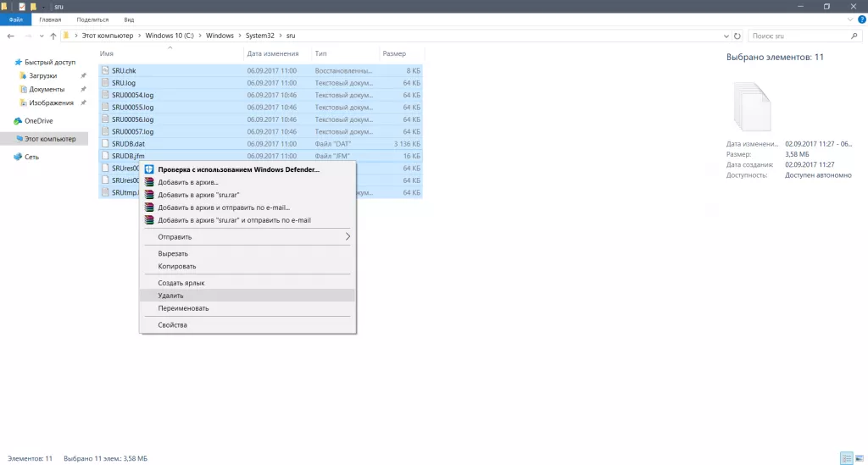This screenshot has width=868, height=465.
Task: Click the SRUDB.dat file icon
Action: pyautogui.click(x=105, y=144)
